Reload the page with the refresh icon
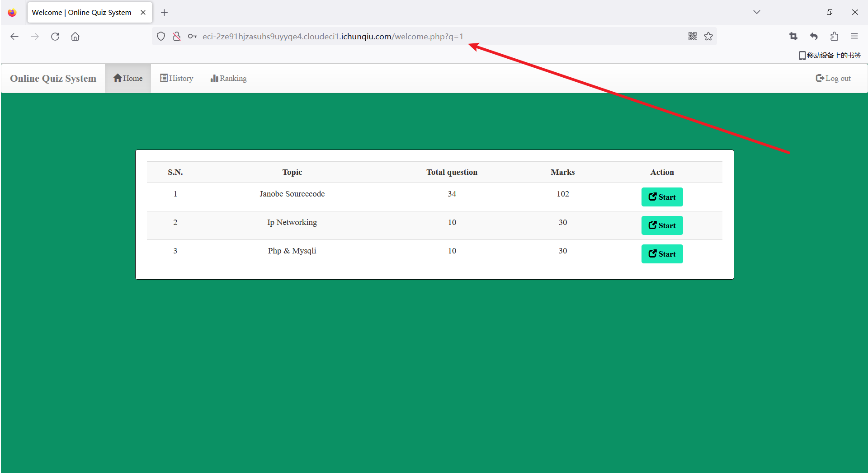868x473 pixels. pos(55,37)
